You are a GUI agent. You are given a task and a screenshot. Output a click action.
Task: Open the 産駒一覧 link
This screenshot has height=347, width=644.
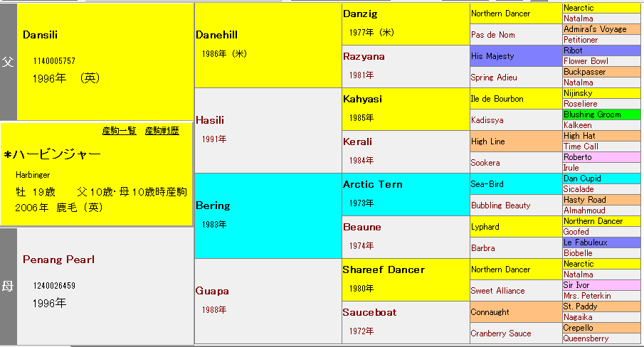tap(119, 131)
